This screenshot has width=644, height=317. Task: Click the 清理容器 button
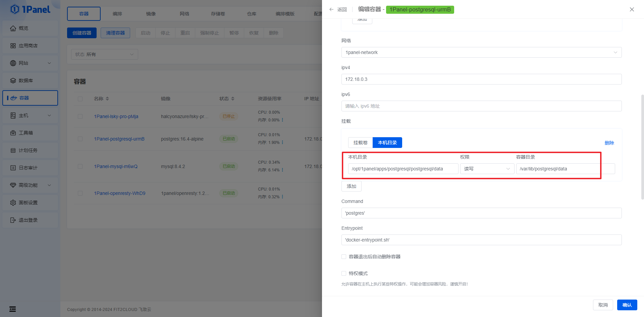[x=115, y=33]
